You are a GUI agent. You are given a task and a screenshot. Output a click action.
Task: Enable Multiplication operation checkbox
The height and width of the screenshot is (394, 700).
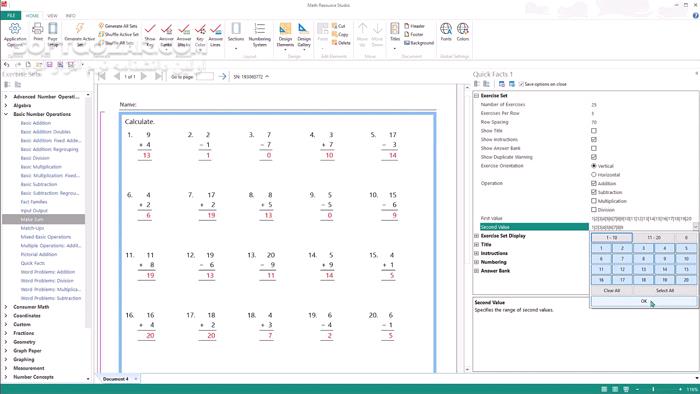594,201
